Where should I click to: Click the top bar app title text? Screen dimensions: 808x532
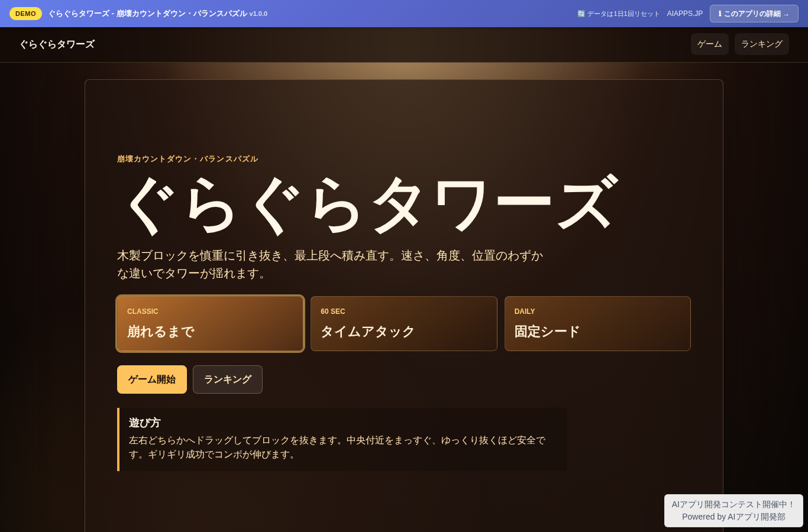click(148, 14)
